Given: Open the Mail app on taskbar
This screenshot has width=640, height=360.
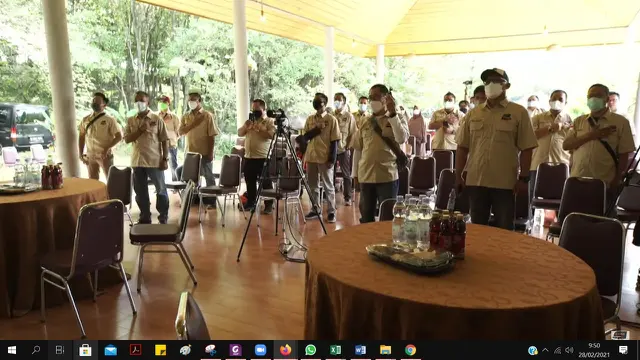Looking at the screenshot, I should (x=110, y=350).
